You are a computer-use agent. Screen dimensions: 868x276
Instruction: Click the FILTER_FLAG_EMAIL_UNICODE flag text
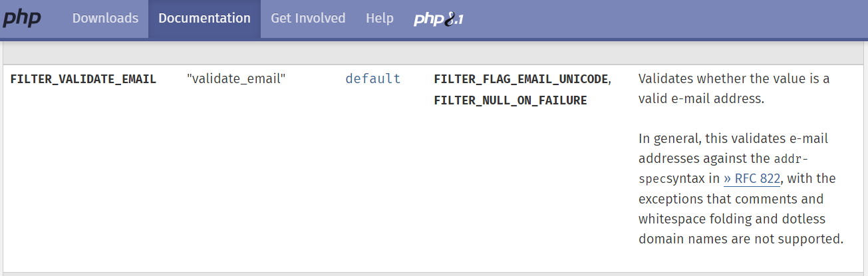pyautogui.click(x=521, y=79)
